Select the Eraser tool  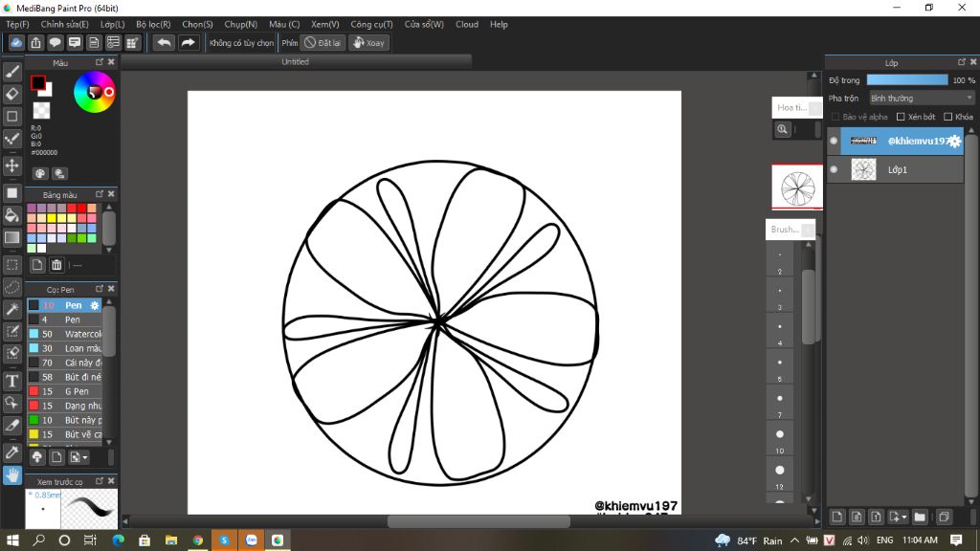(x=11, y=94)
